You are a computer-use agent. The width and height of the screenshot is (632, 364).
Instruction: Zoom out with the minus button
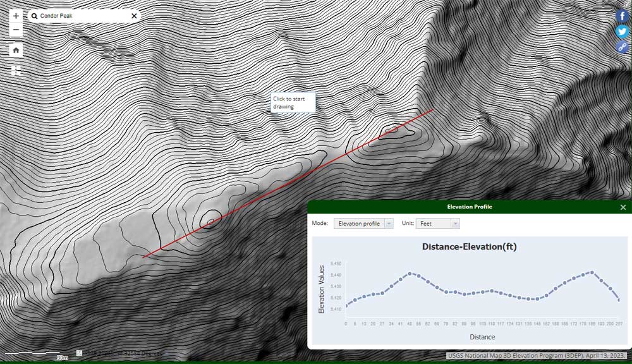16,30
